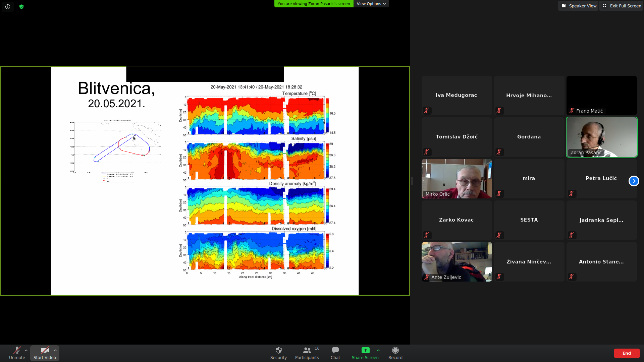The width and height of the screenshot is (644, 362).
Task: Open the meeting info icon
Action: pos(8,7)
